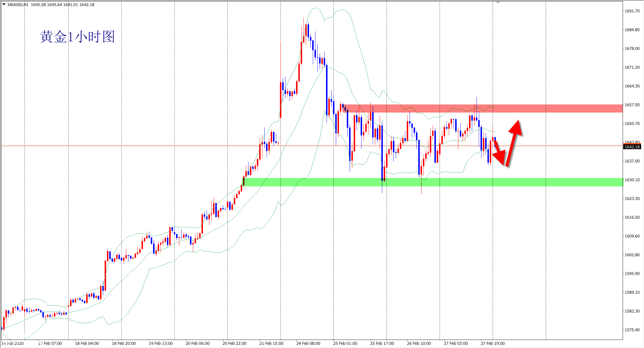The image size is (644, 348).
Task: Click the 26 Feb 10:00 time label
Action: pos(419,343)
